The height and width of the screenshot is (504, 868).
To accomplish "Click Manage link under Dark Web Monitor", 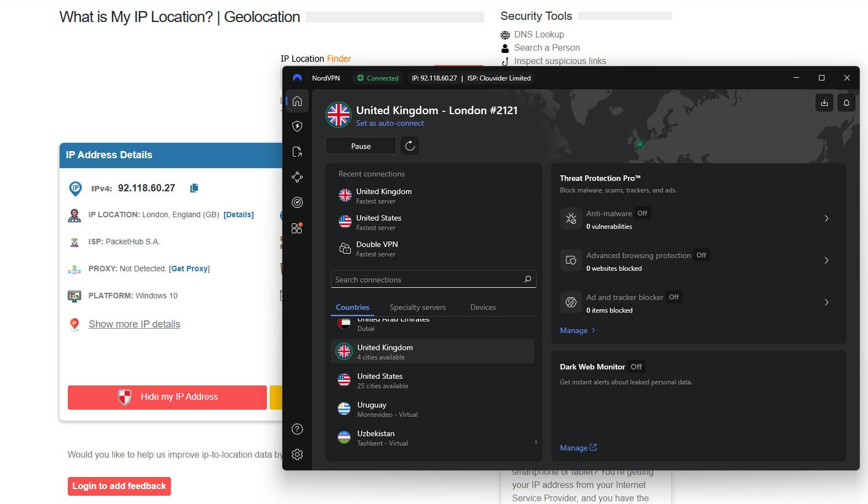I will tap(578, 448).
